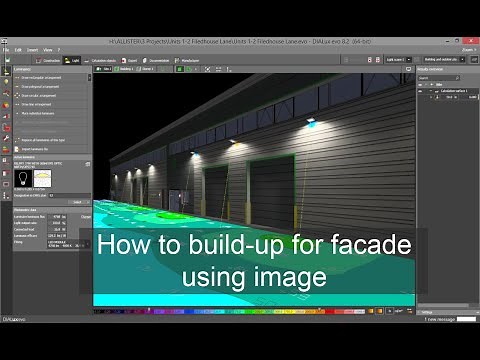Select the red joint-arm sidebar tool
This screenshot has width=480, height=360.
[x=6, y=93]
